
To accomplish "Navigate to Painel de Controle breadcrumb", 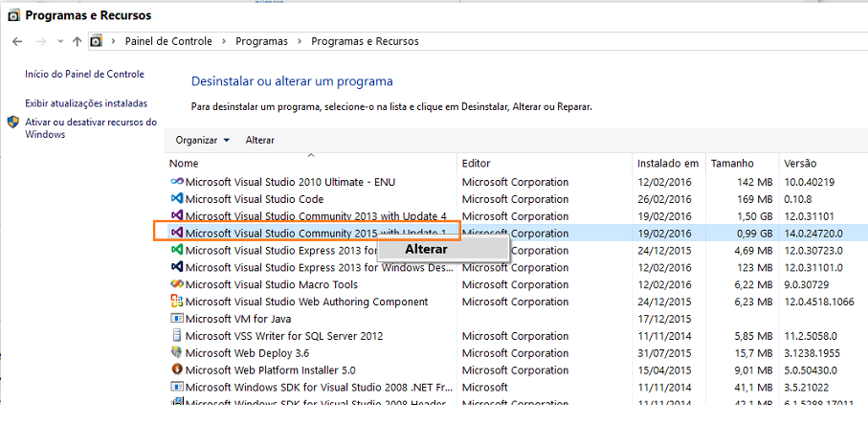I will tap(168, 41).
